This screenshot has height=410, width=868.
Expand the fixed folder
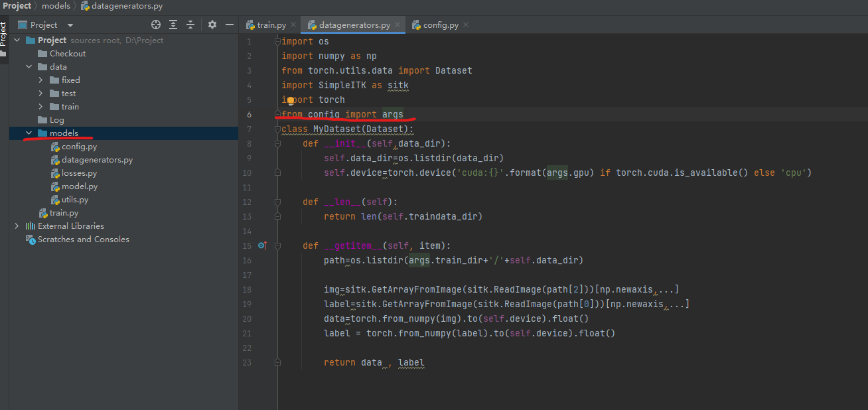coord(40,80)
